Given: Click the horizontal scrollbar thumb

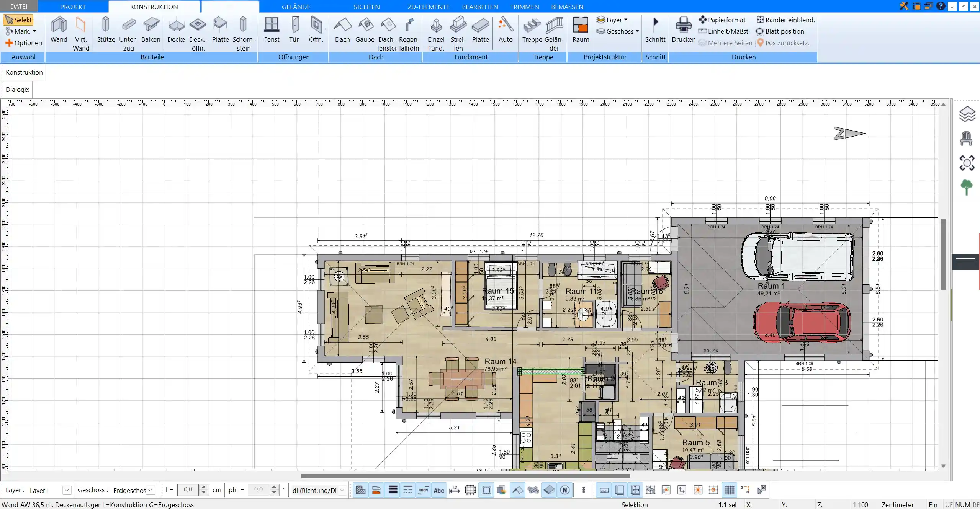Looking at the screenshot, I should (465, 476).
